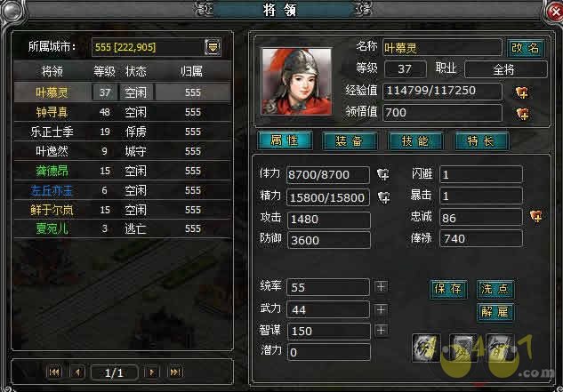Click the general's portrait thumbnail
Image resolution: width=563 pixels, height=392 pixels.
click(x=296, y=82)
